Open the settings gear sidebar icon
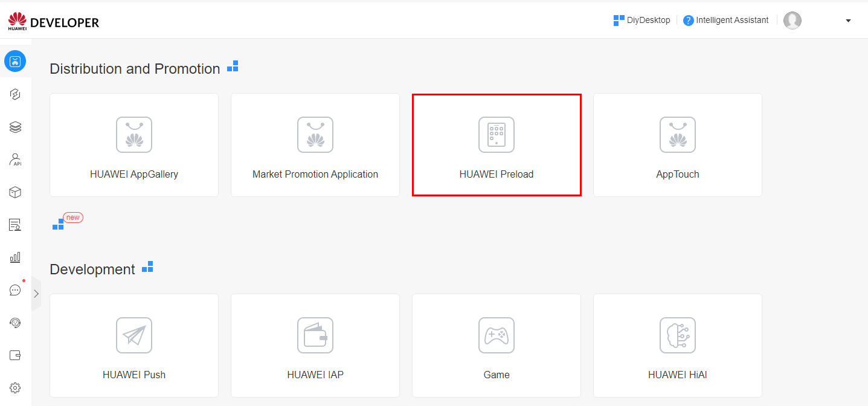Screen dimensions: 868x406 16,388
